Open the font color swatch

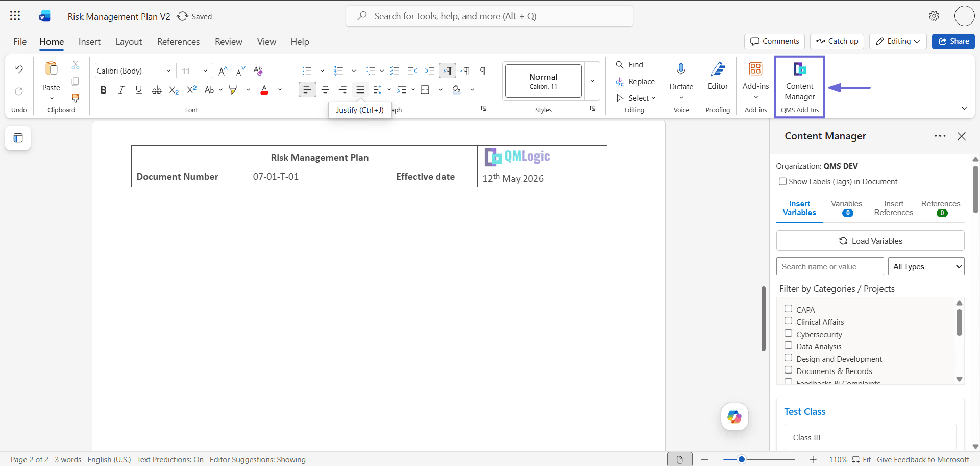pos(264,90)
